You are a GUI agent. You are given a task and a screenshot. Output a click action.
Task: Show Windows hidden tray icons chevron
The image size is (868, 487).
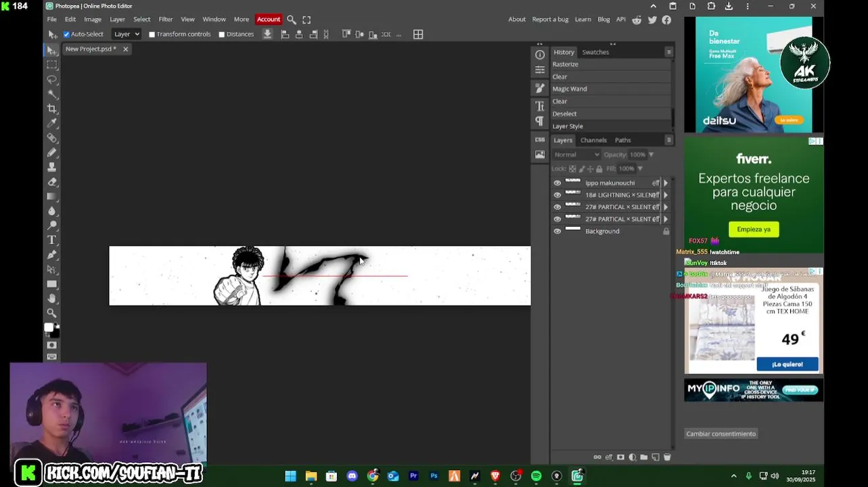pyautogui.click(x=733, y=476)
